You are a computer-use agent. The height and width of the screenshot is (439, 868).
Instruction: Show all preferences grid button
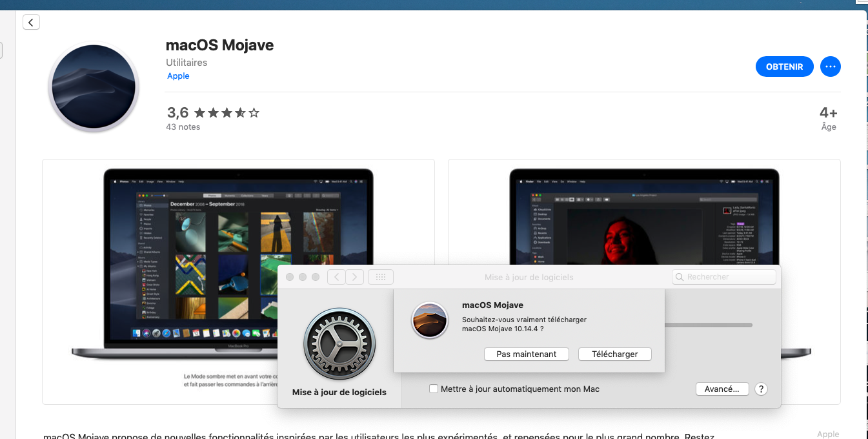(x=381, y=277)
